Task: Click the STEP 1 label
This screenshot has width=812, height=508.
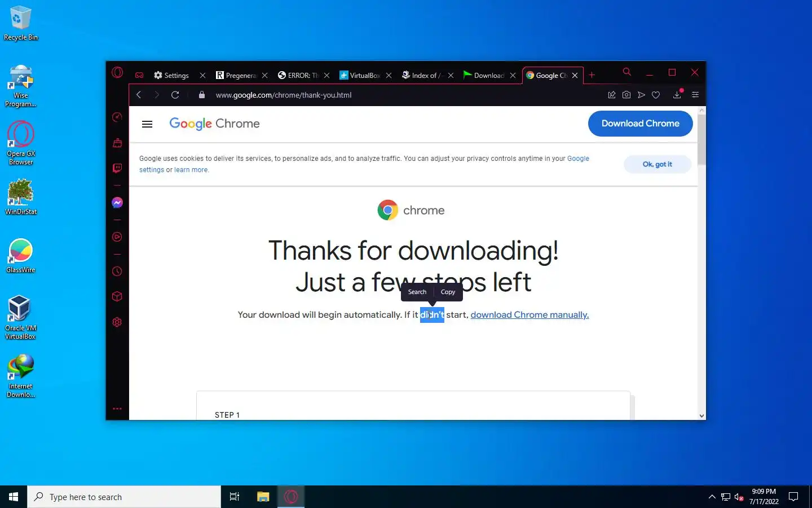Action: [x=227, y=415]
